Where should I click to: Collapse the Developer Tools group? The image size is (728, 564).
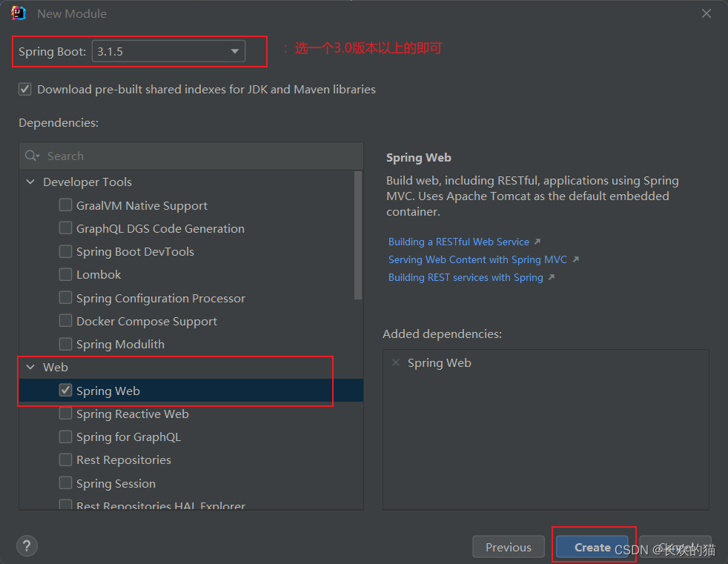tap(30, 182)
